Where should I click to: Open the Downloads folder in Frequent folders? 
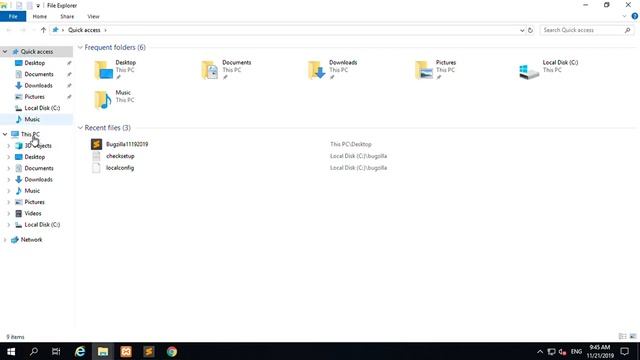coord(333,69)
